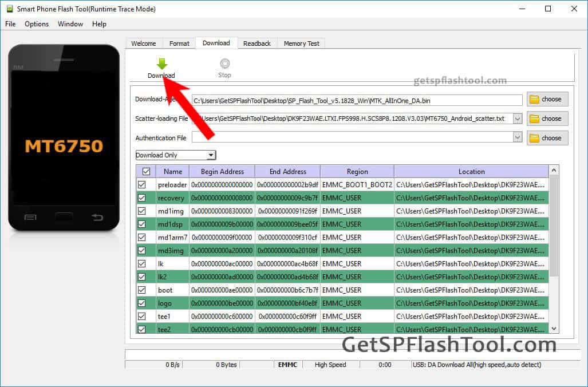Open the Memory Test tab
This screenshot has height=387, width=588.
tap(302, 44)
